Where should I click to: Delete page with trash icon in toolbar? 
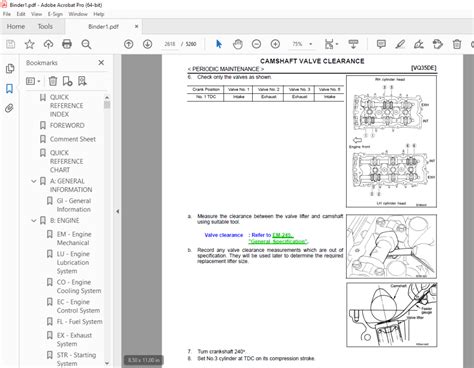pyautogui.click(x=457, y=44)
